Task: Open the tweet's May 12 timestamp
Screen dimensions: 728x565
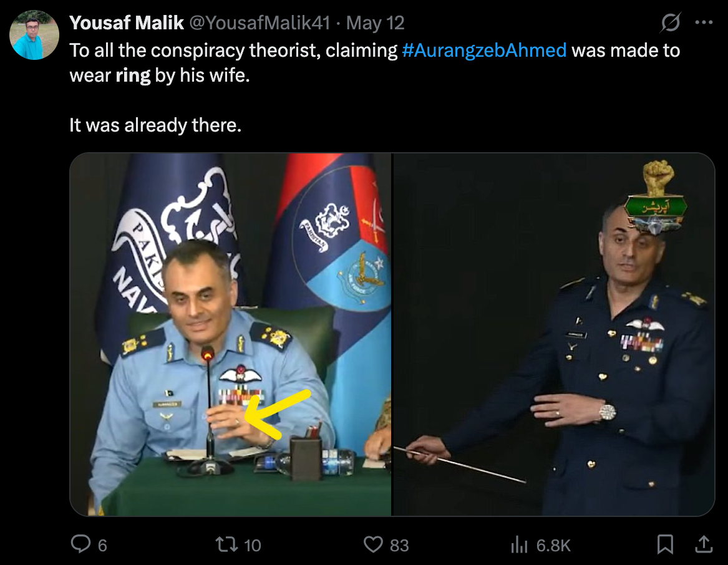Action: 376,23
